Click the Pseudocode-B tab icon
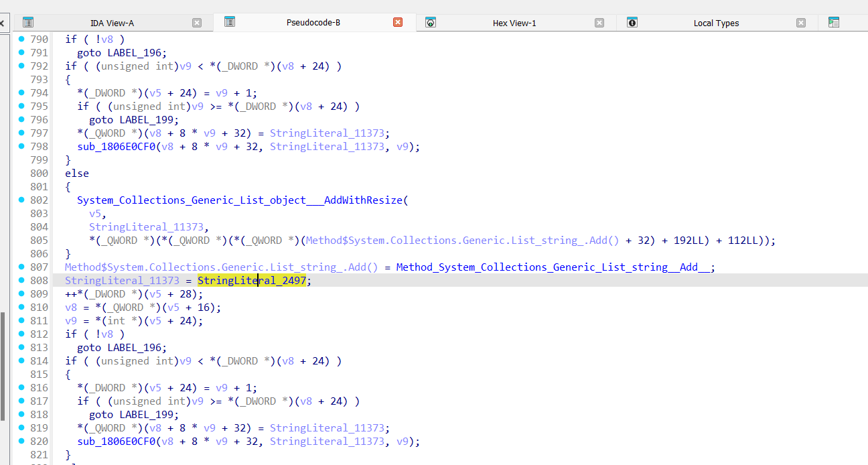868x465 pixels. click(230, 22)
